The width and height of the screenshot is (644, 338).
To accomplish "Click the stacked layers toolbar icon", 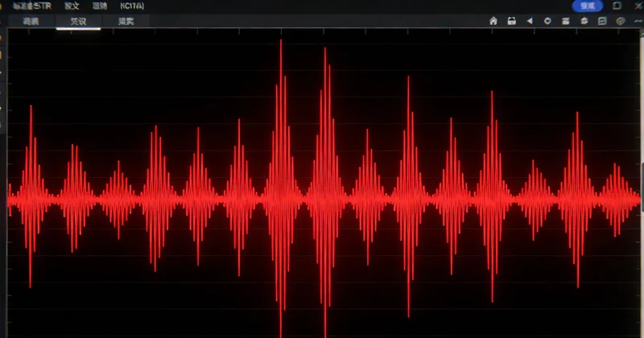I will 584,22.
